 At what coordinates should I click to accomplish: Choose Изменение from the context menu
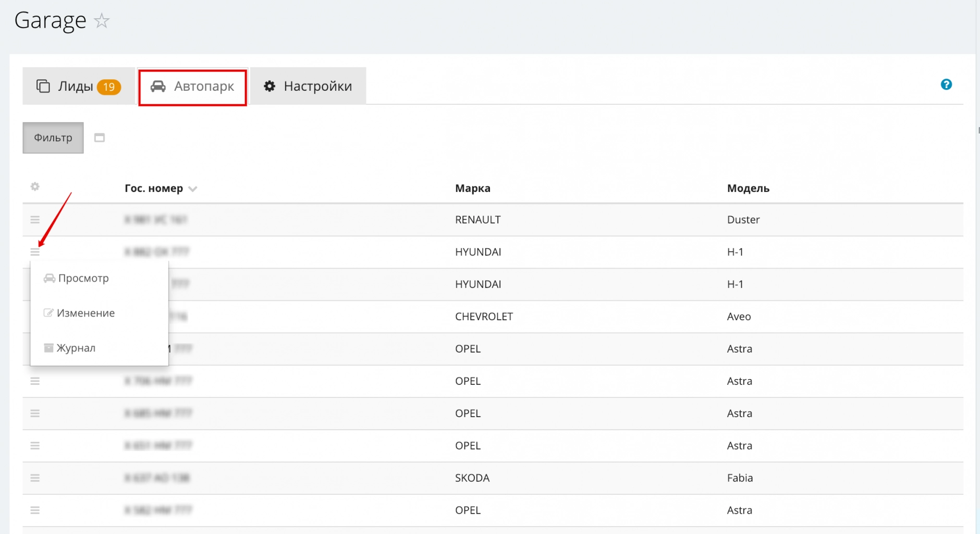[85, 313]
